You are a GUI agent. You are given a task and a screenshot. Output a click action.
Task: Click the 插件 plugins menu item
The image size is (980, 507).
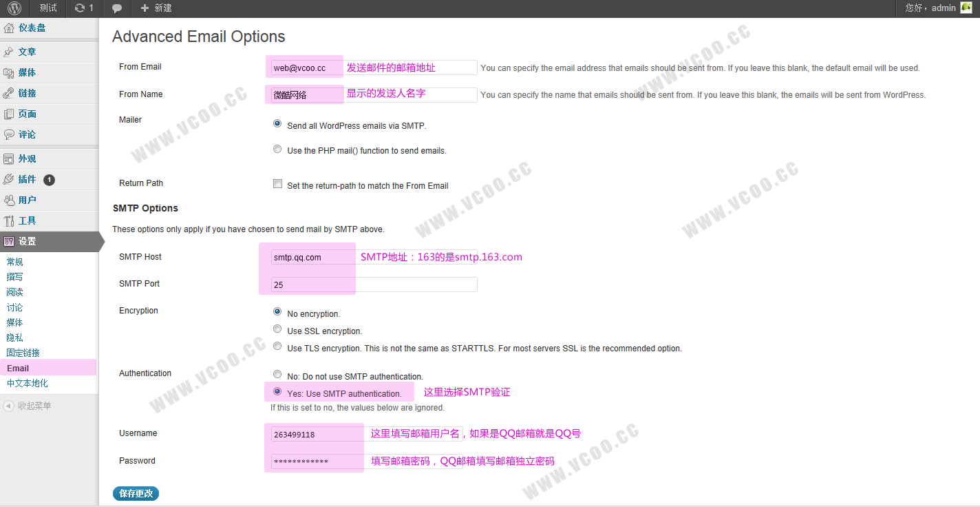(x=27, y=179)
